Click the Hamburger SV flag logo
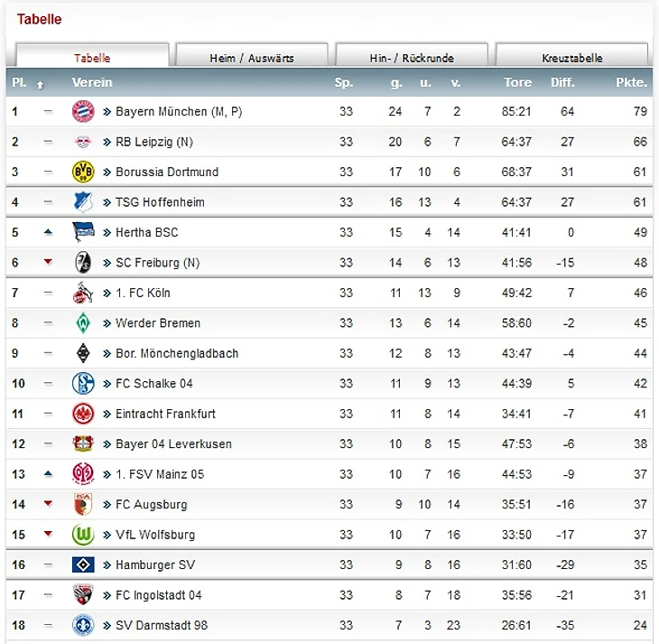This screenshot has height=644, width=659. [x=83, y=565]
